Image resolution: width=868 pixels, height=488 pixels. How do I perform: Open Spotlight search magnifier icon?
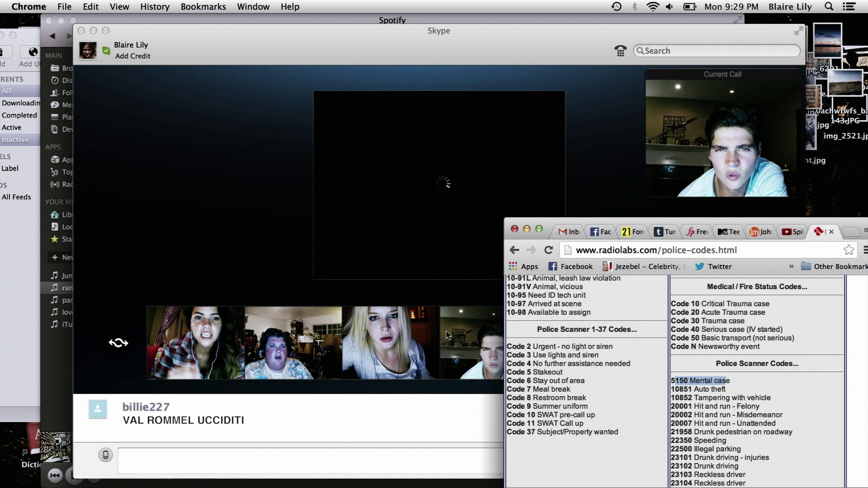pyautogui.click(x=829, y=7)
